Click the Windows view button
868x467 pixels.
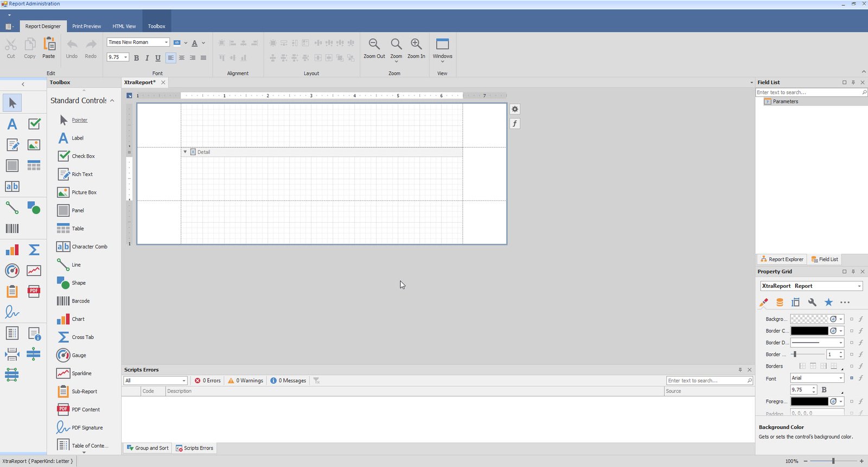[x=442, y=48]
